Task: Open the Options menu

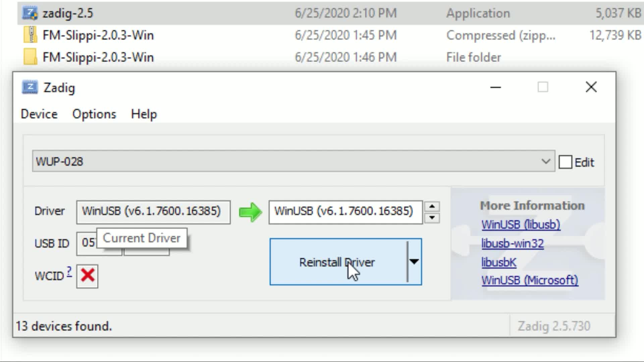Action: tap(94, 114)
